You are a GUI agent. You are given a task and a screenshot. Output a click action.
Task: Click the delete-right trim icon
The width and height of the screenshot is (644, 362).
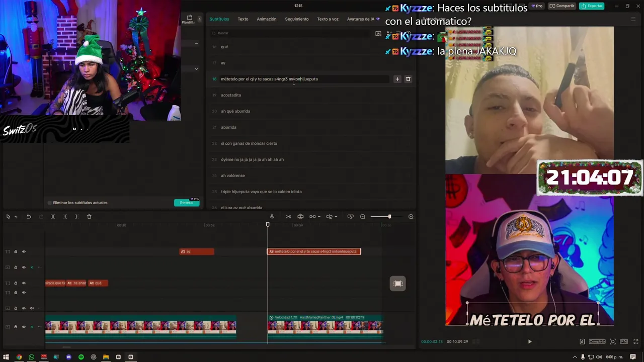coord(76,217)
